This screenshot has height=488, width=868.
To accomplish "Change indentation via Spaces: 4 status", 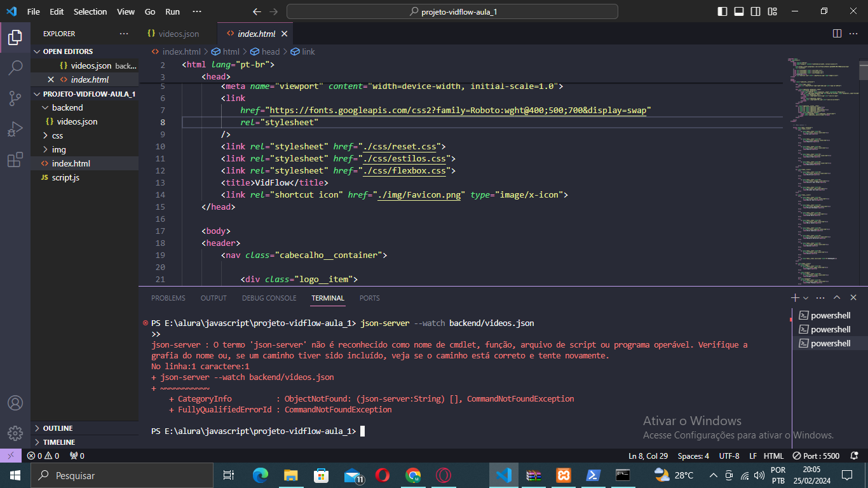I will pyautogui.click(x=693, y=456).
